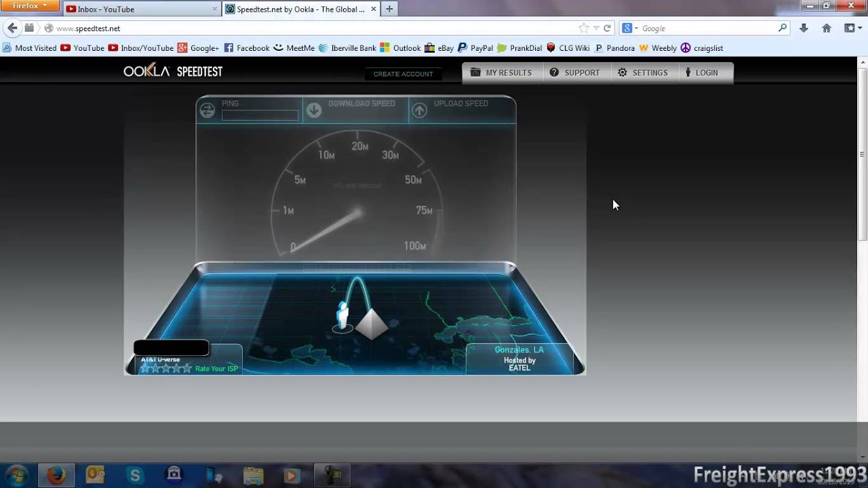This screenshot has height=488, width=868.
Task: Open the craigslist bookmark
Action: 702,48
